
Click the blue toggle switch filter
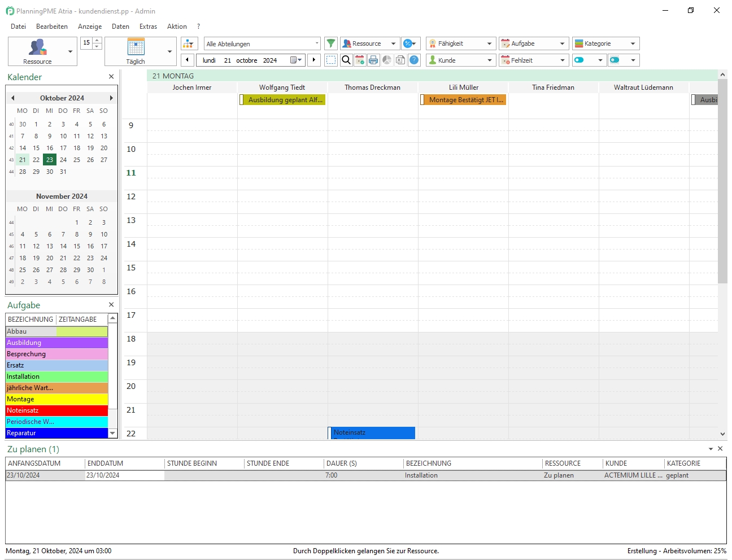click(x=579, y=60)
